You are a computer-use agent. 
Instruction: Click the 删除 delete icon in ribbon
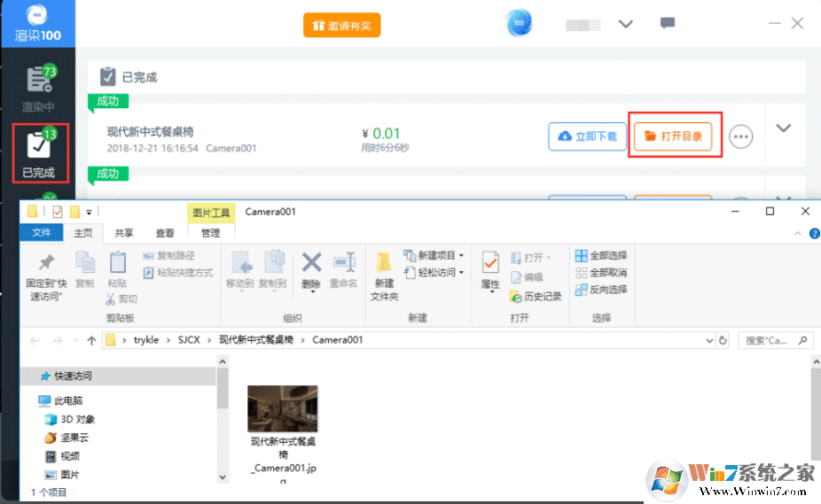pos(311,270)
